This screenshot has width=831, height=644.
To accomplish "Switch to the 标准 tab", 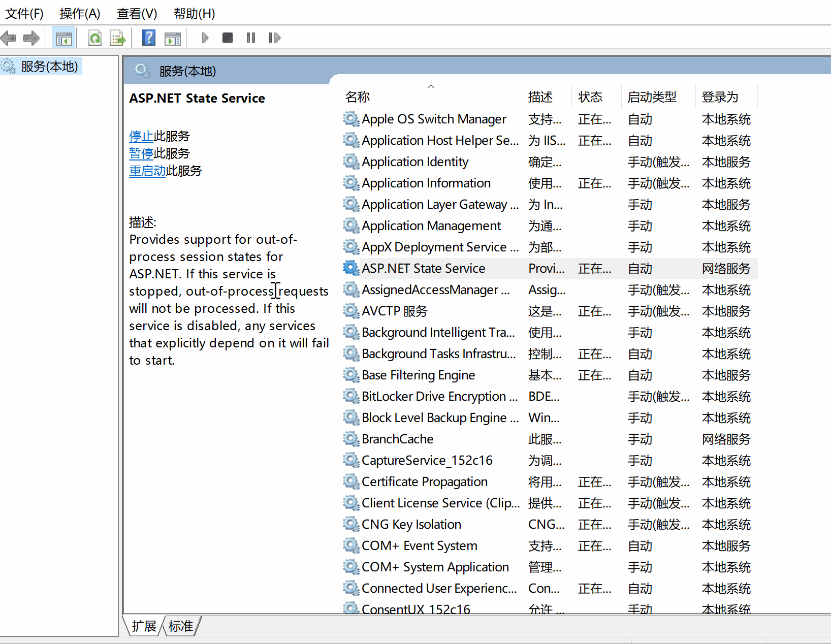I will tap(181, 626).
